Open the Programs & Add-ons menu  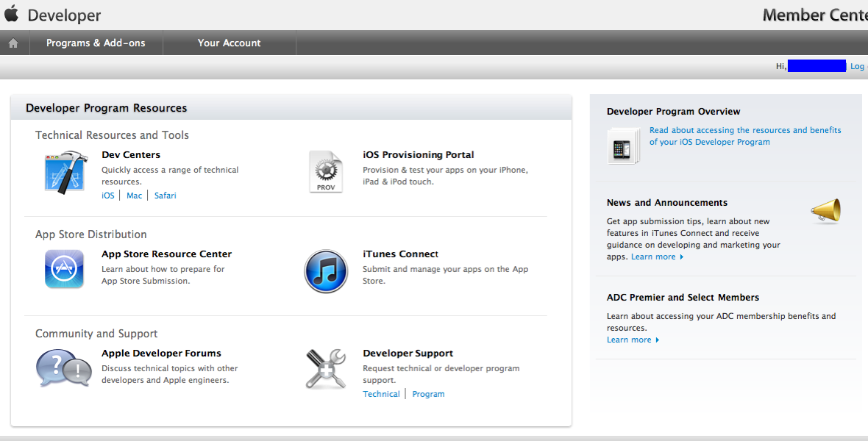pyautogui.click(x=96, y=43)
